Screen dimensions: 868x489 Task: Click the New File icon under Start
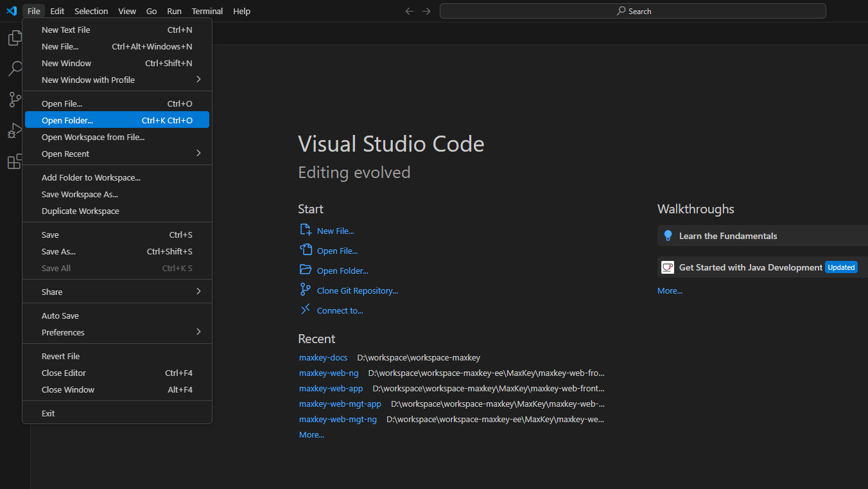pos(306,230)
